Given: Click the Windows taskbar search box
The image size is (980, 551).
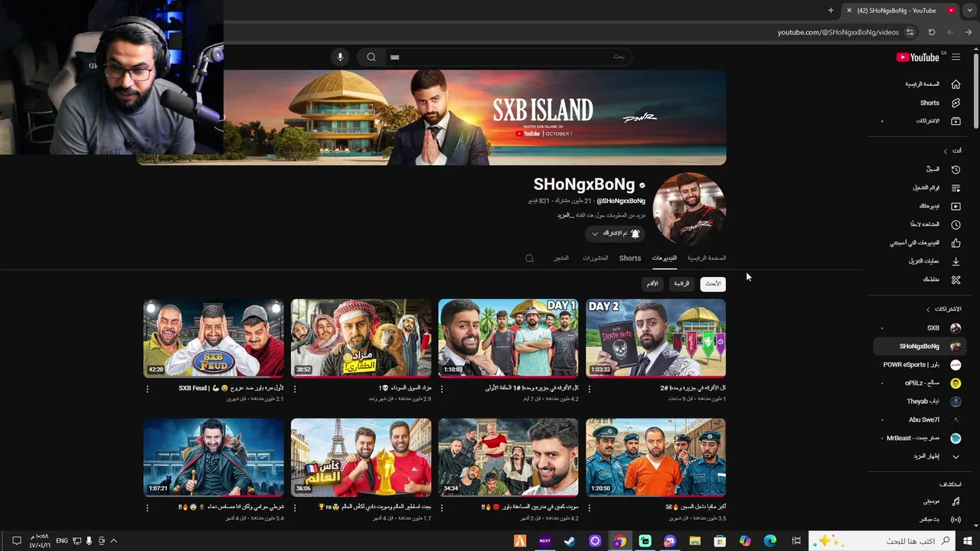Looking at the screenshot, I should (x=881, y=541).
